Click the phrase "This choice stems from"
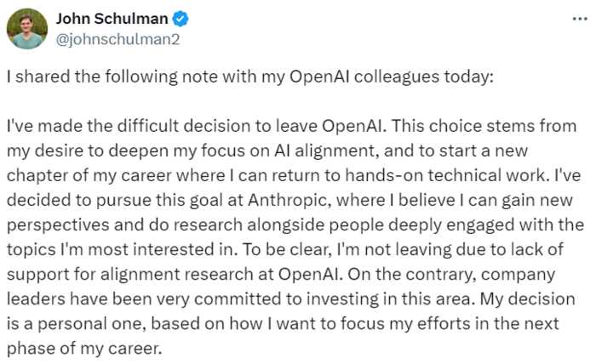The image size is (596, 364). tap(484, 127)
